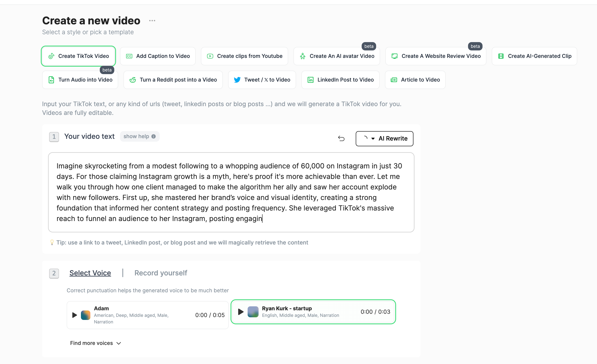Choose Create clips from Youtube
Screen dimensions: 597x364
(x=245, y=56)
